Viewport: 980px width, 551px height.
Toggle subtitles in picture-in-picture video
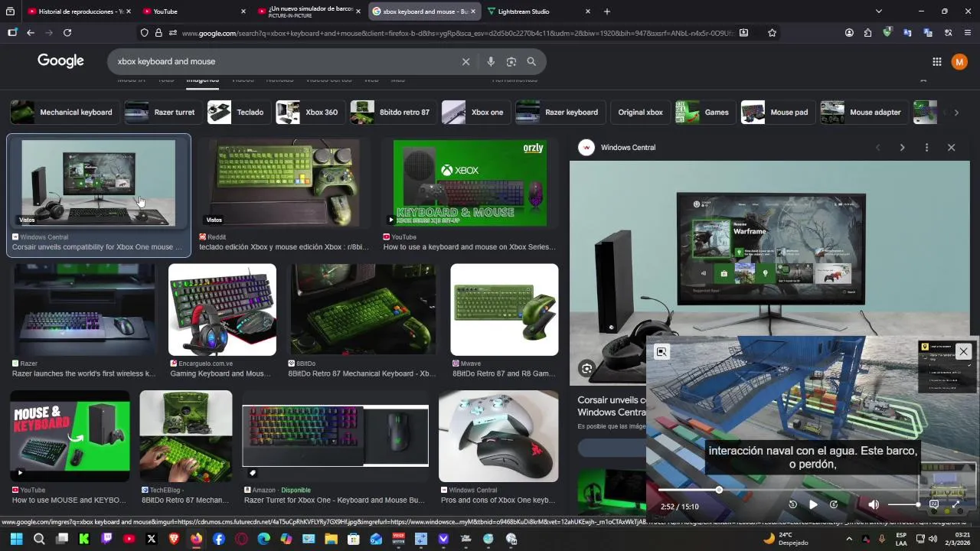(934, 505)
